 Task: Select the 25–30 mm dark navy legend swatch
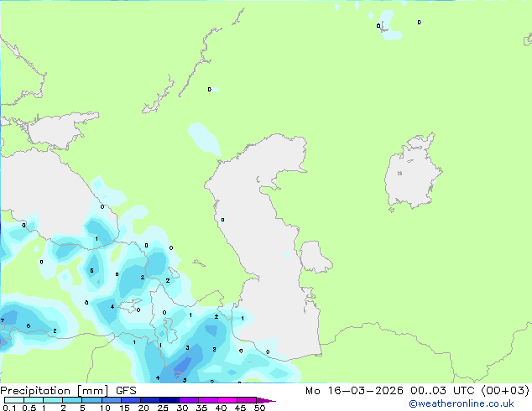pyautogui.click(x=169, y=400)
